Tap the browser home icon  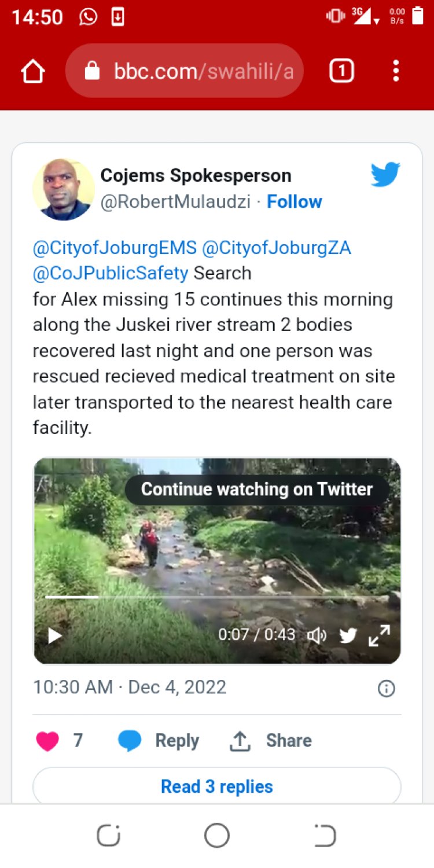point(32,72)
